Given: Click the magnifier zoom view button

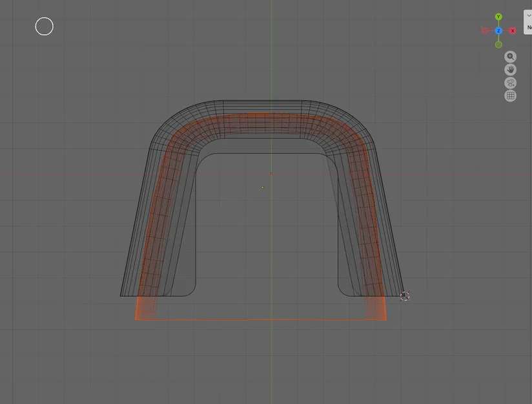Looking at the screenshot, I should pyautogui.click(x=510, y=57).
